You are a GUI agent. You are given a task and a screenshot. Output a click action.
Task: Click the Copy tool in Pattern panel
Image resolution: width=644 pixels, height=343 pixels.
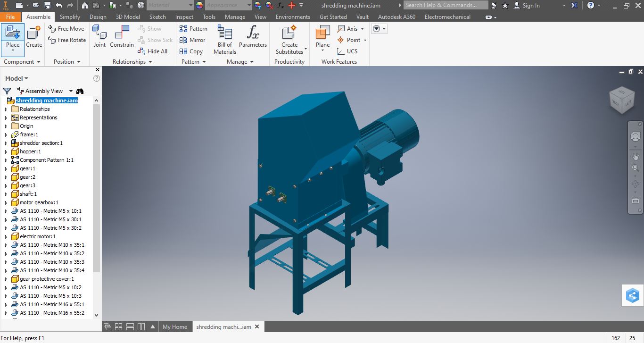click(x=191, y=51)
